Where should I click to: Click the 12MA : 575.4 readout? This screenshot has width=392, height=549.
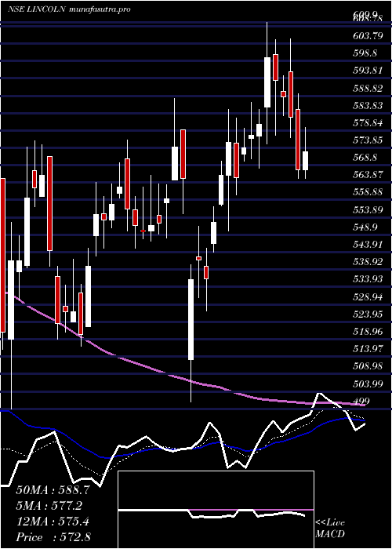[x=53, y=522]
